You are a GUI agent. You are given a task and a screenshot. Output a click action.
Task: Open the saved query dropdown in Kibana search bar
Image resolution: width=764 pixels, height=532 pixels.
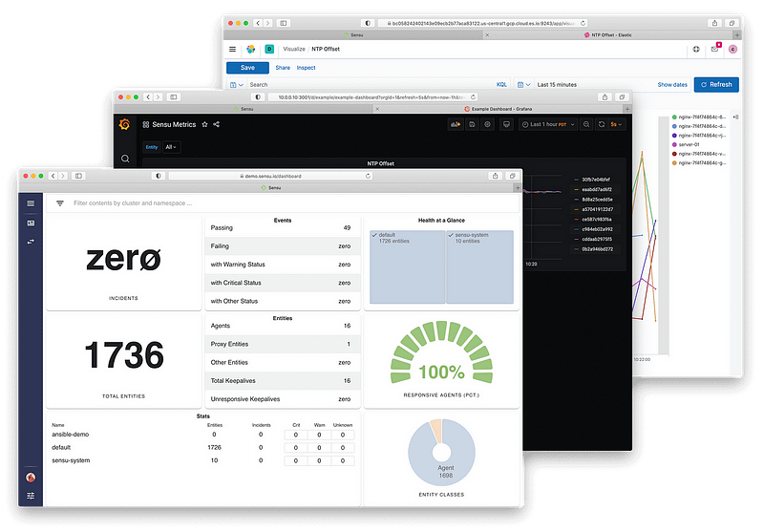click(237, 85)
